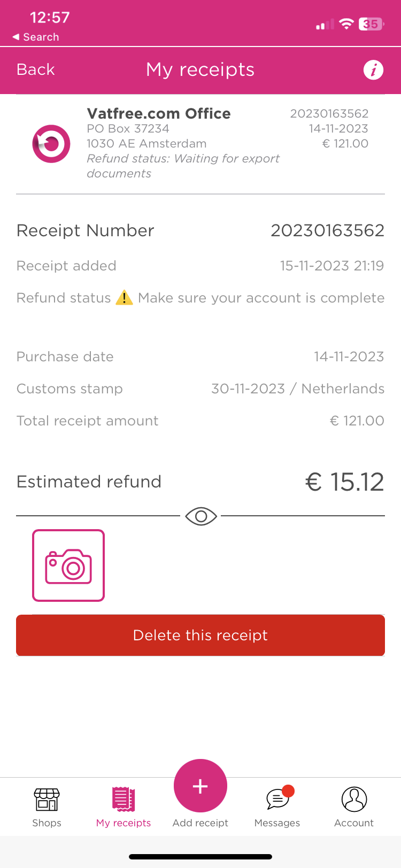Tap the Vatfree.com Office receipt header
The width and height of the screenshot is (401, 868).
pos(159,113)
